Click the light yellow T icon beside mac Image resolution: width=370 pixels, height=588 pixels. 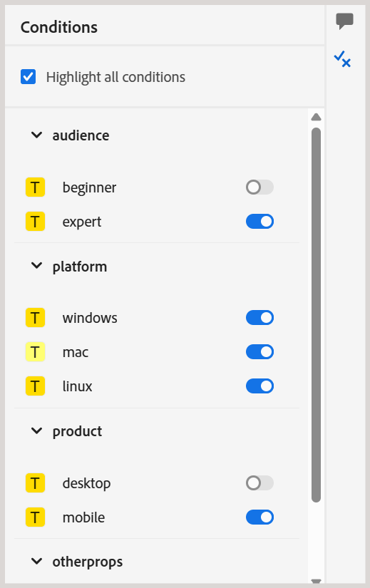pyautogui.click(x=35, y=352)
